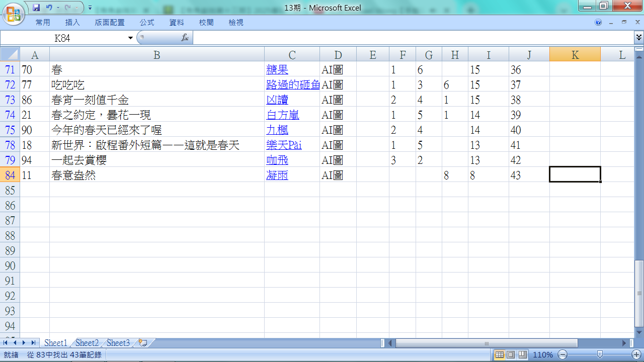Go to last sheet tab arrow

(33, 343)
